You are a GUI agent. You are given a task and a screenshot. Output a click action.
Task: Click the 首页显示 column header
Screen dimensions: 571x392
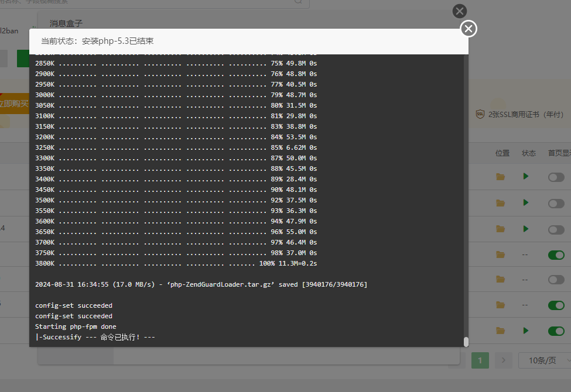559,153
